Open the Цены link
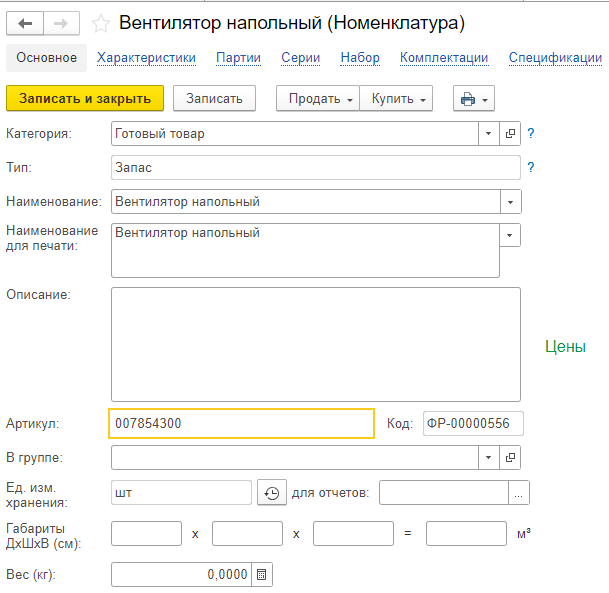The height and width of the screenshot is (593, 609). tap(565, 346)
